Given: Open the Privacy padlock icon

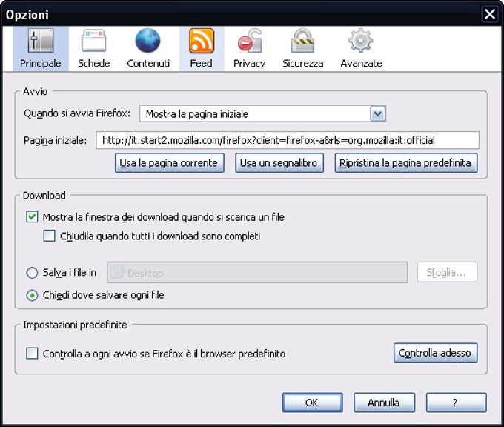Looking at the screenshot, I should tap(250, 41).
